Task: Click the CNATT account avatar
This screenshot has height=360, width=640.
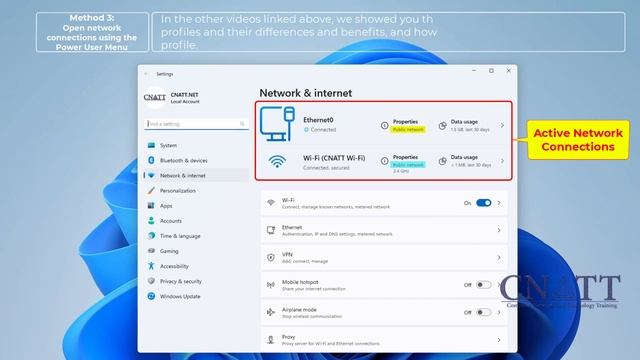Action: 155,98
